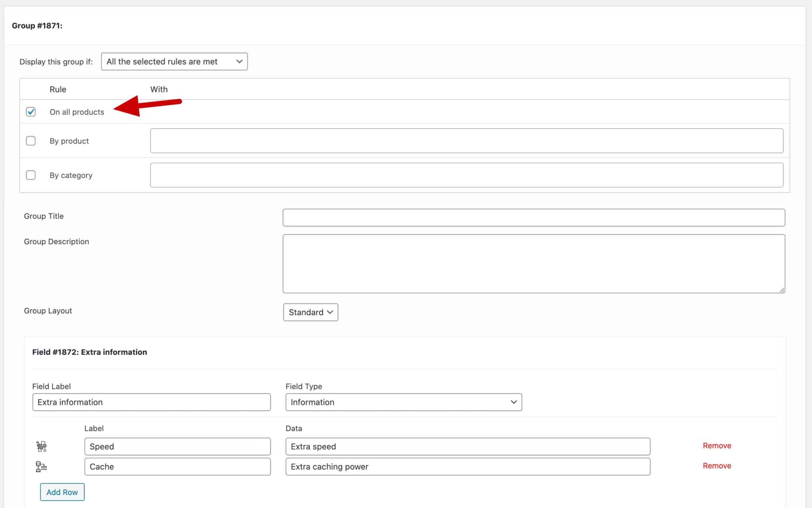The height and width of the screenshot is (508, 812).
Task: Tick the By category rule checkbox
Action: click(x=31, y=175)
